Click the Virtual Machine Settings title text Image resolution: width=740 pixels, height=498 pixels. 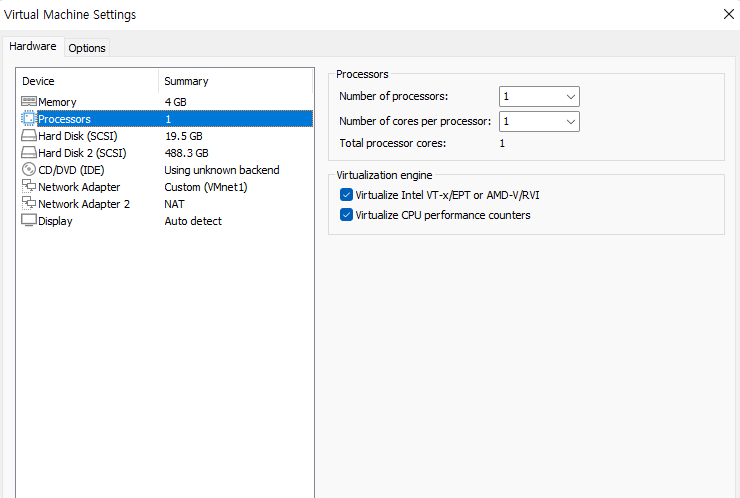(70, 15)
